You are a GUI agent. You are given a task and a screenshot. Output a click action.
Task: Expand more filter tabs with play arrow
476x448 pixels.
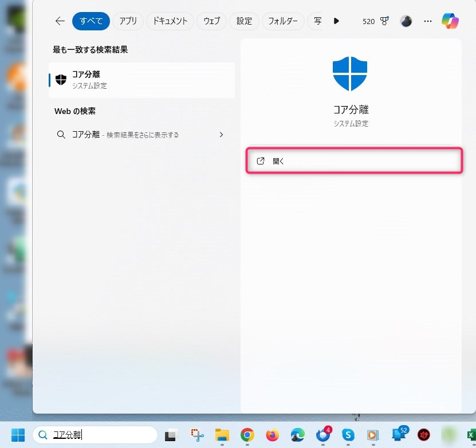tap(336, 21)
